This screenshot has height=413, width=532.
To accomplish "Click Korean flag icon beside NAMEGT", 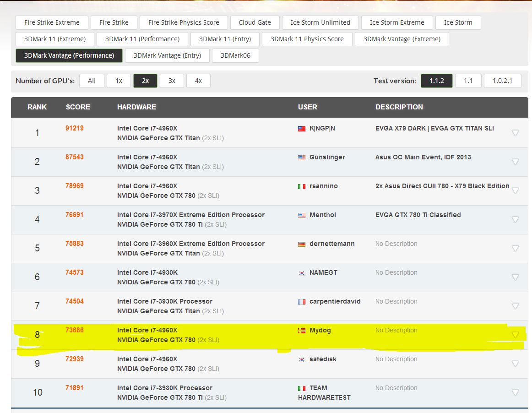I will (x=301, y=273).
